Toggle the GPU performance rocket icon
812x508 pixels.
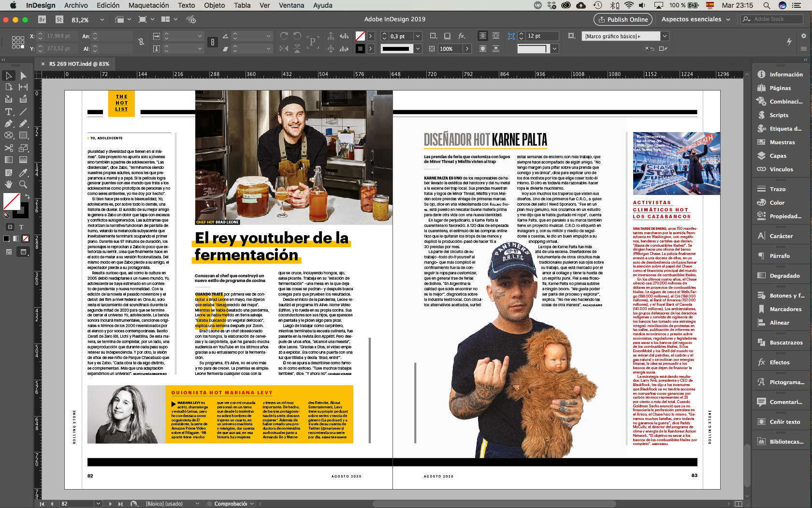pyautogui.click(x=191, y=20)
